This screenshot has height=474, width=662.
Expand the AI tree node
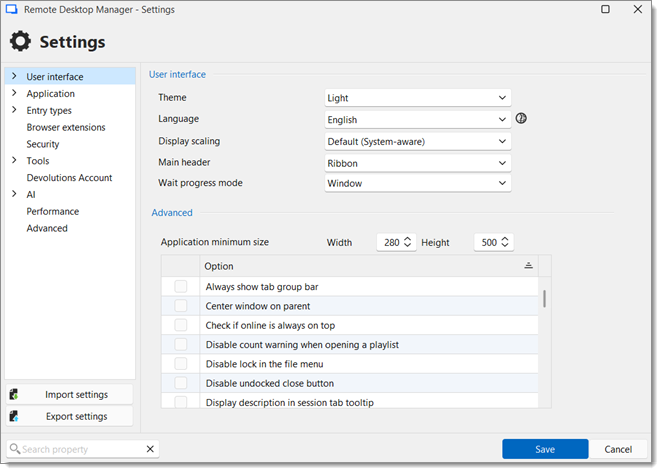(14, 194)
